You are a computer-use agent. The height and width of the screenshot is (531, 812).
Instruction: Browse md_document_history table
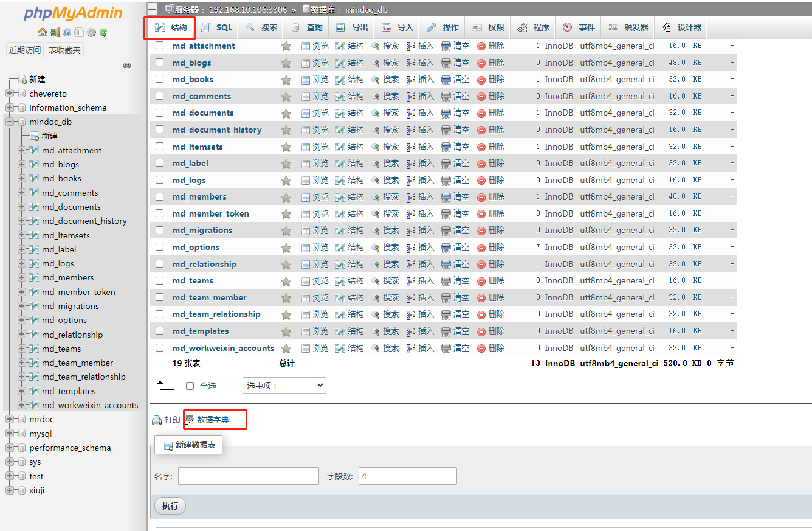click(x=315, y=130)
